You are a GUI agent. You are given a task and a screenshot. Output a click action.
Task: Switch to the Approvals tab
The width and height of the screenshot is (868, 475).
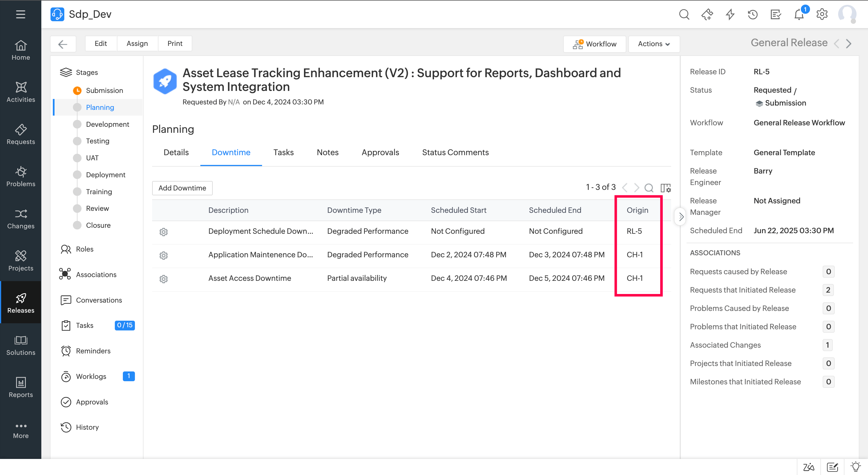(380, 152)
